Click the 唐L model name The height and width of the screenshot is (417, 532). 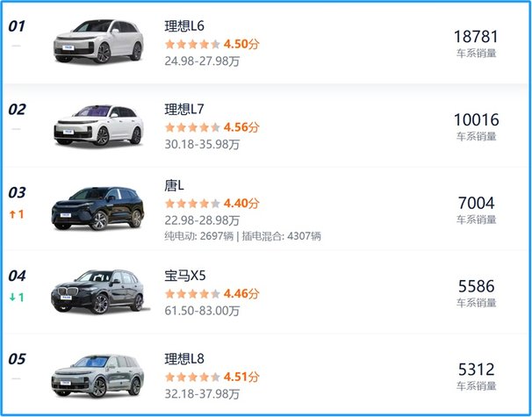tap(174, 185)
